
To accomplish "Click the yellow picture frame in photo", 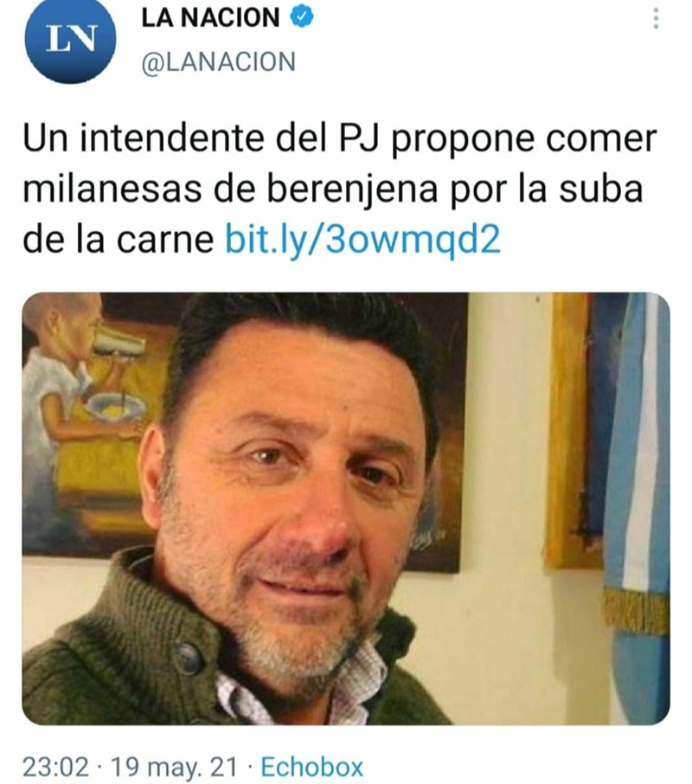I will click(569, 430).
